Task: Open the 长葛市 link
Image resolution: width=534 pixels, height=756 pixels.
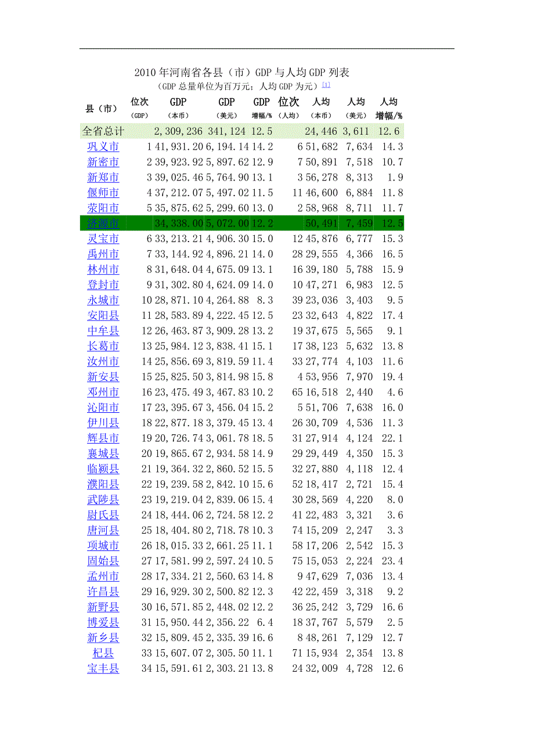Action: pos(103,347)
